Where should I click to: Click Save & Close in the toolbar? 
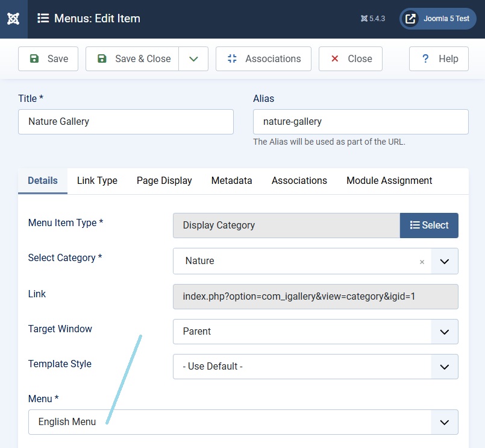click(x=133, y=58)
